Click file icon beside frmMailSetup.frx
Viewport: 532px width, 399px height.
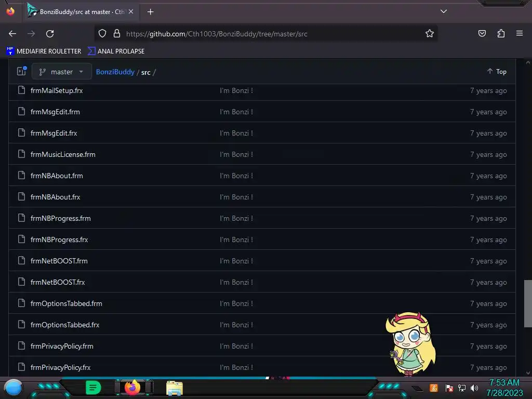point(21,90)
